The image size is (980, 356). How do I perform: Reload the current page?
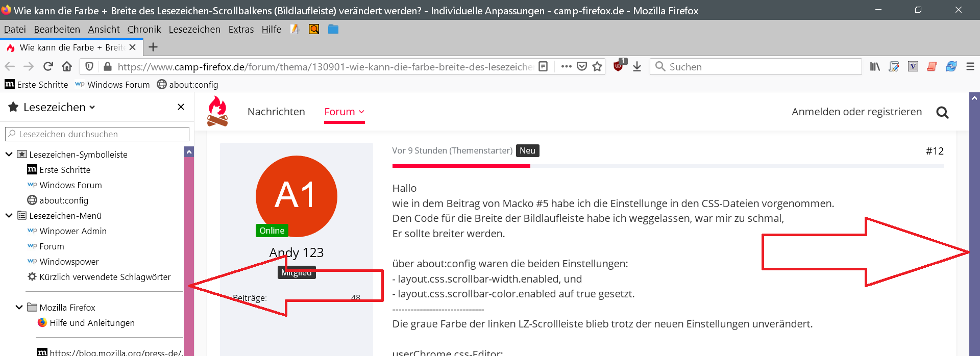coord(48,67)
